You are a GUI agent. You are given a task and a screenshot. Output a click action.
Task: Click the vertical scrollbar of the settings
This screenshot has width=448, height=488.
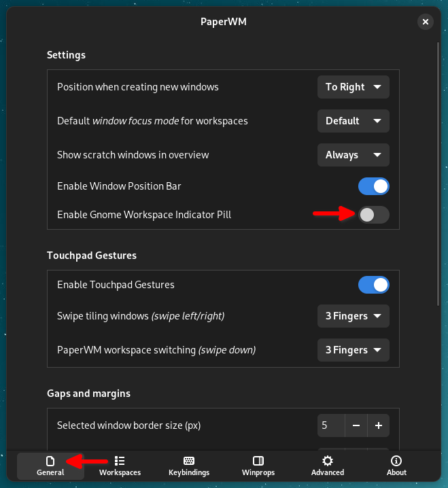click(x=438, y=174)
